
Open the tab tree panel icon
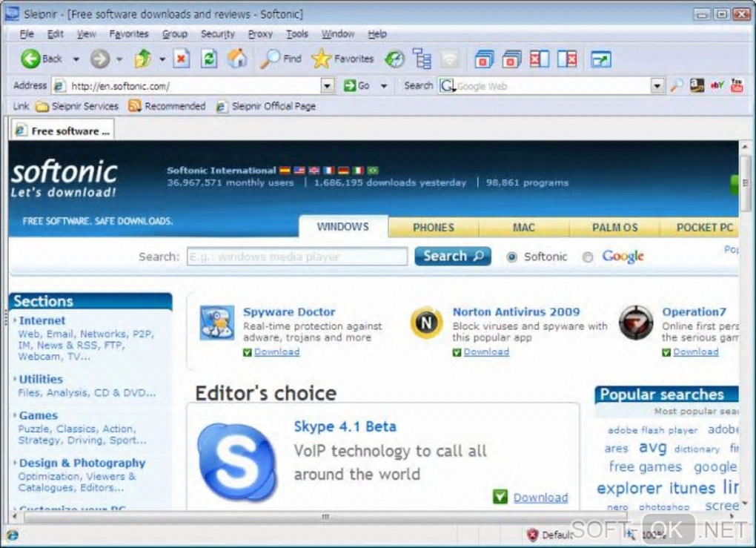point(422,59)
